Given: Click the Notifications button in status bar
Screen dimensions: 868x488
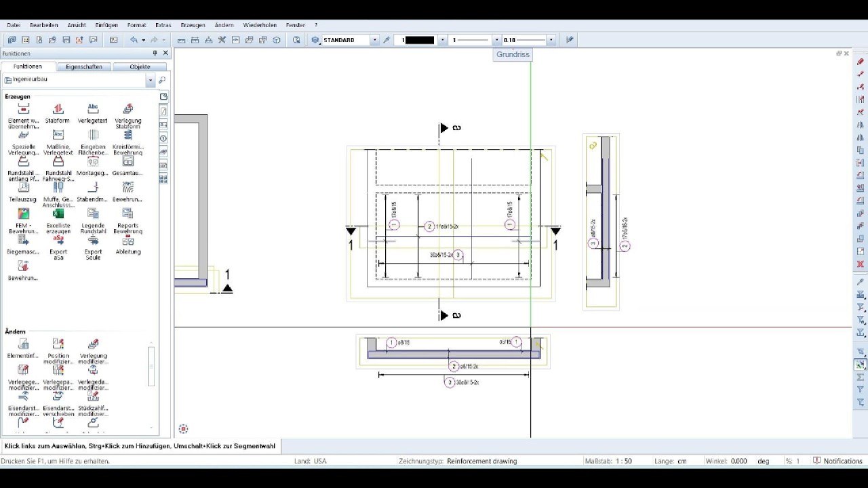Looking at the screenshot, I should 838,461.
